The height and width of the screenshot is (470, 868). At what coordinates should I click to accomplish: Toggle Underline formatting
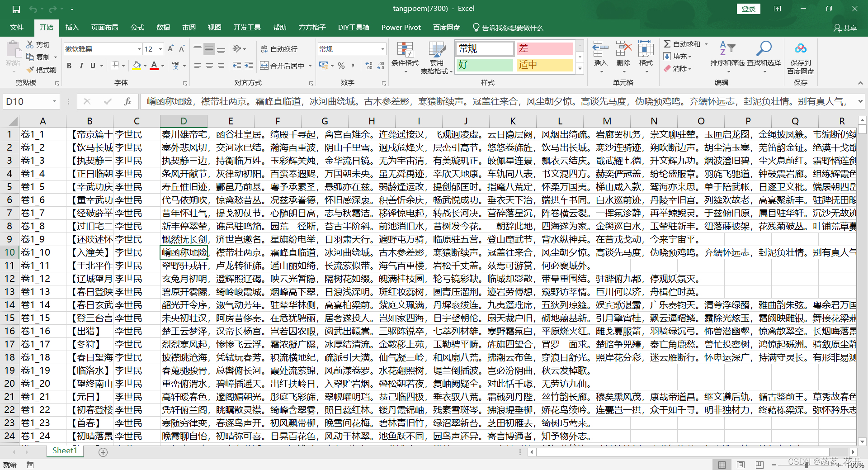pyautogui.click(x=93, y=66)
